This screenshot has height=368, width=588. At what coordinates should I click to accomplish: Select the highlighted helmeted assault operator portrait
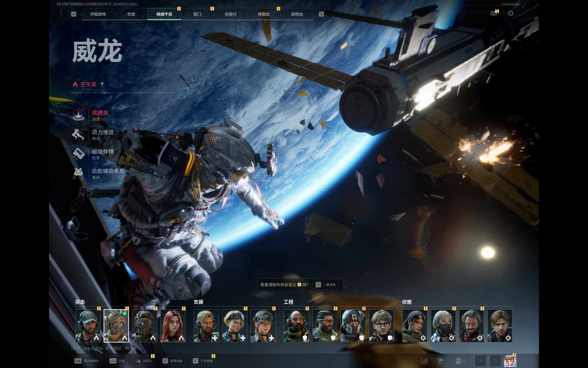116,326
